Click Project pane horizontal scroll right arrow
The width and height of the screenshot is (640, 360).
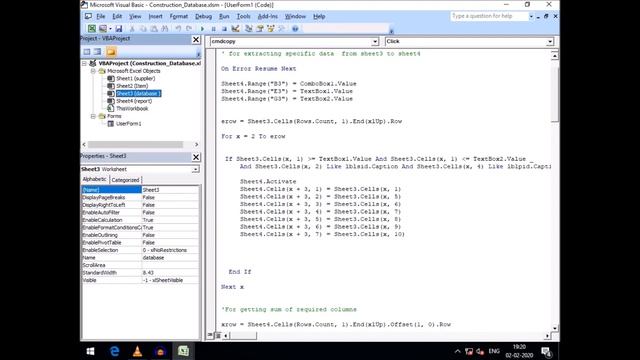pyautogui.click(x=196, y=144)
